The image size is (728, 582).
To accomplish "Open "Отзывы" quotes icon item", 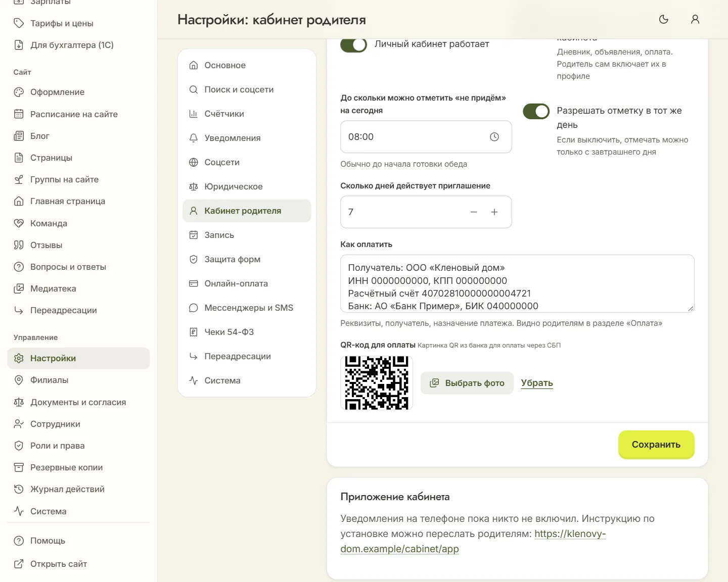I will point(78,245).
